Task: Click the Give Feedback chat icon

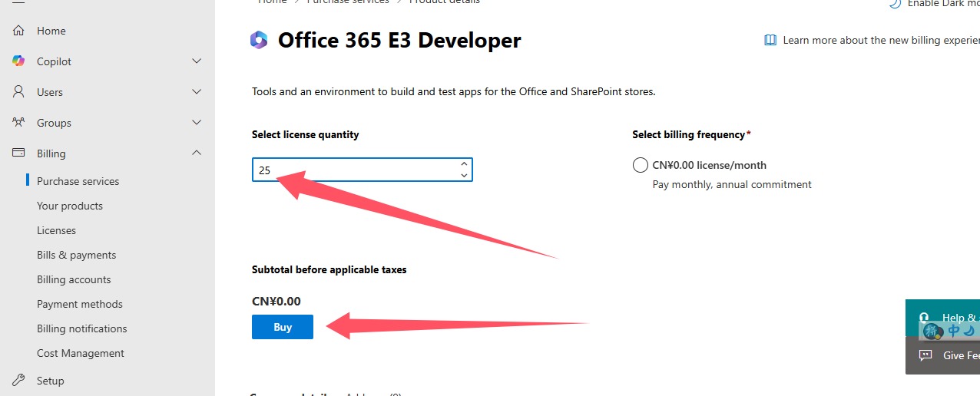Action: click(x=925, y=355)
